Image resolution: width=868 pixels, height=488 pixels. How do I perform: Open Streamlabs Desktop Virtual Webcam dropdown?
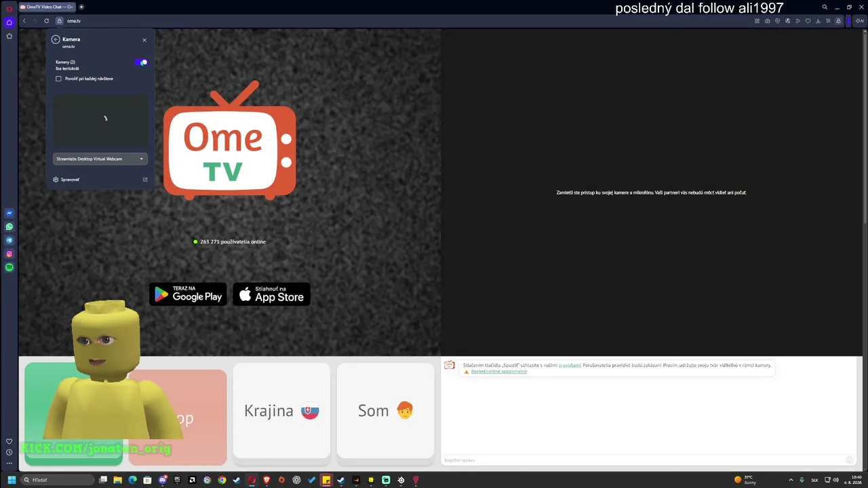point(100,159)
